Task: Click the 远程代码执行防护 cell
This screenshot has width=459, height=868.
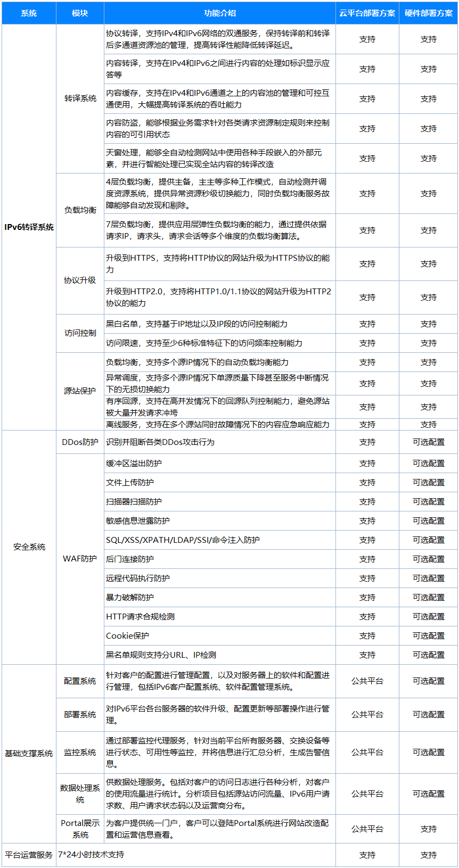Action: [220, 578]
